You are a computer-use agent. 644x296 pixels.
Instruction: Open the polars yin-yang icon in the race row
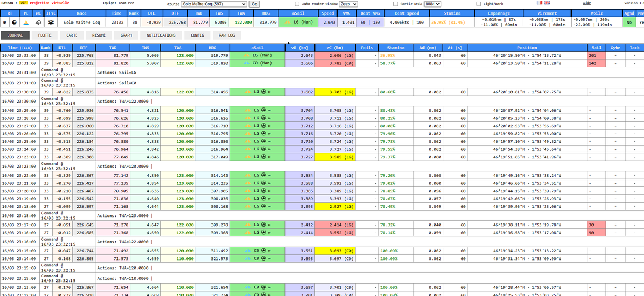tap(15, 23)
